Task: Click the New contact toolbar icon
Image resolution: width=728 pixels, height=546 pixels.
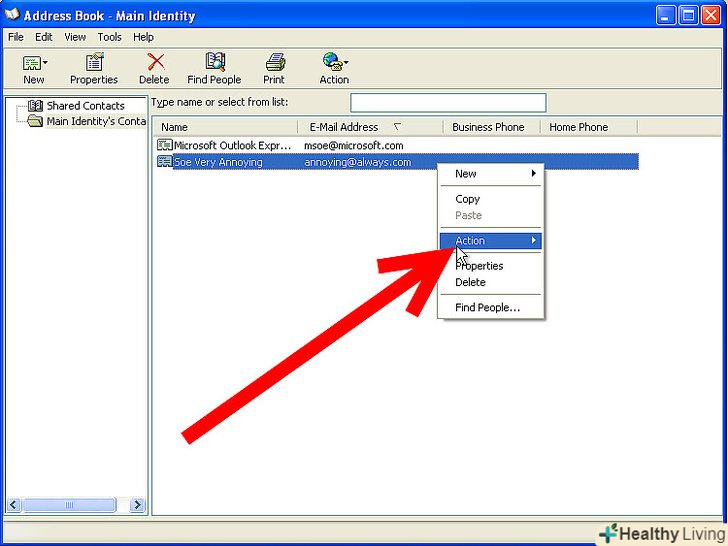Action: click(x=32, y=62)
